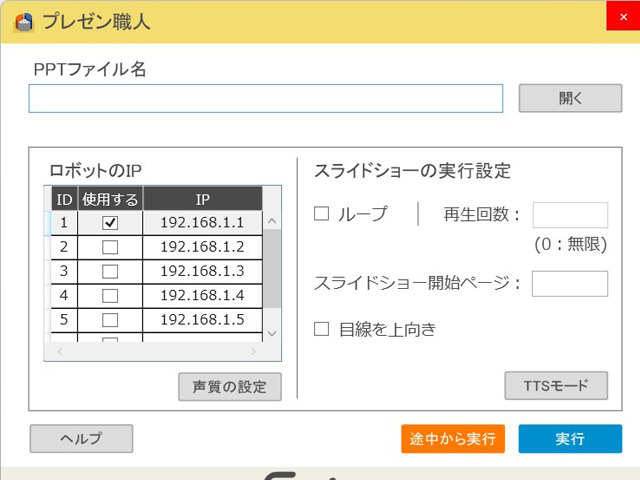Click the horizontal scroll left arrow

[x=60, y=351]
